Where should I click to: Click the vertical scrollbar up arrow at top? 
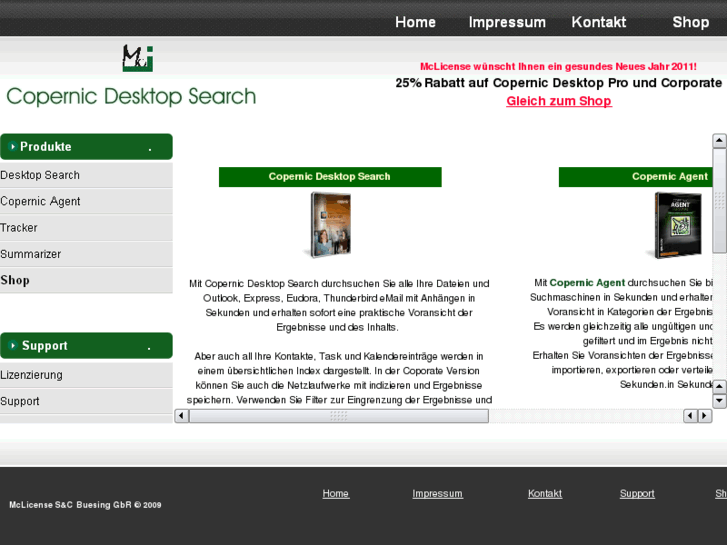(x=719, y=141)
